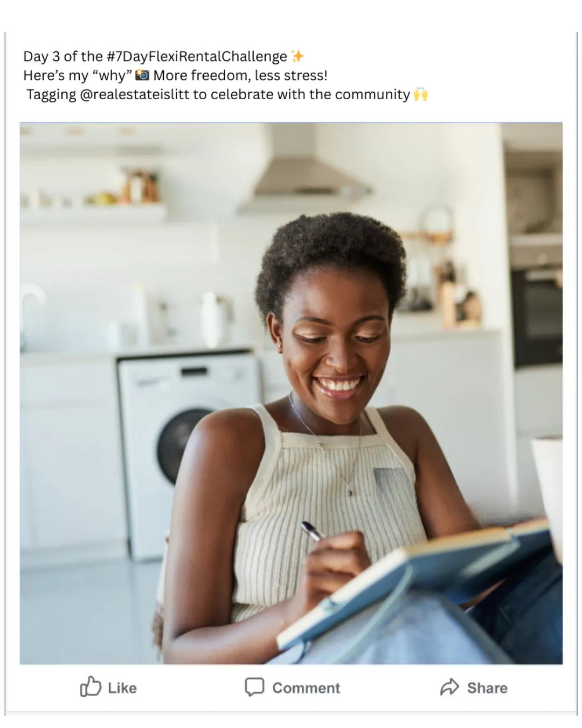Click the camera emoji in the caption
The image size is (582, 728).
click(142, 75)
